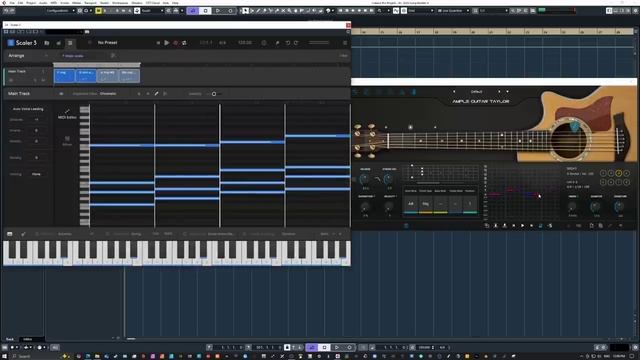Open the Touch automation mode dropdown

coord(152,11)
